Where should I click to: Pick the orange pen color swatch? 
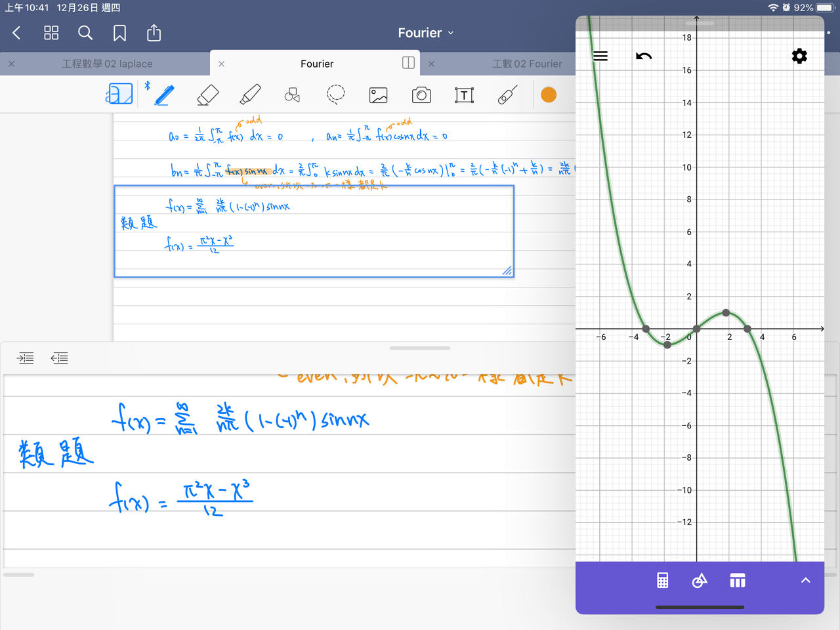(549, 95)
